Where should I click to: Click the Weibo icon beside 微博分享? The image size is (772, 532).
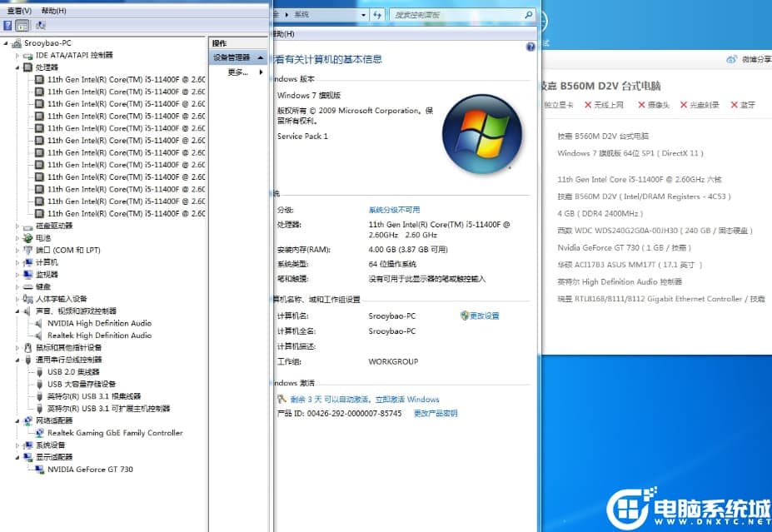click(732, 60)
